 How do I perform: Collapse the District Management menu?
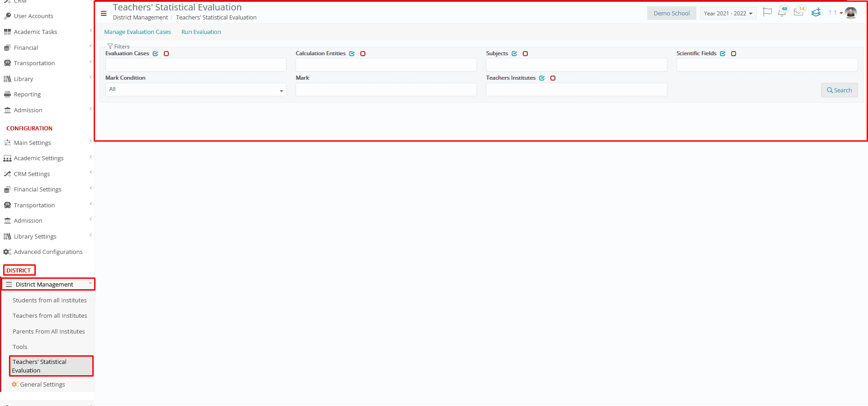coord(90,283)
